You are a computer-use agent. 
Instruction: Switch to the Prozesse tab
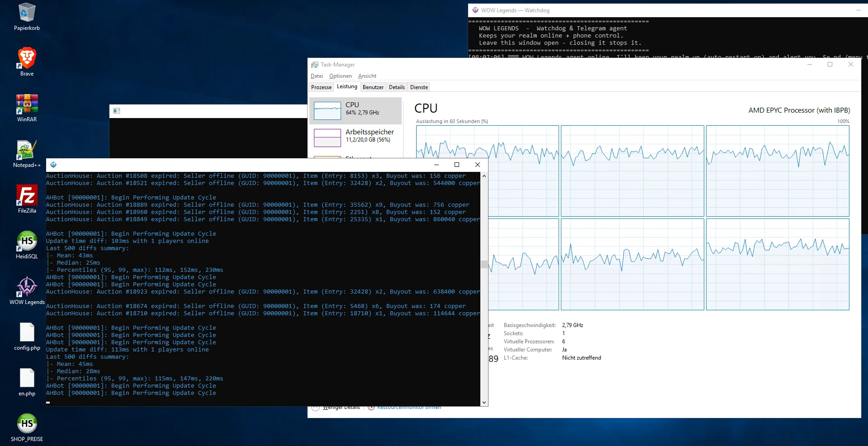321,87
